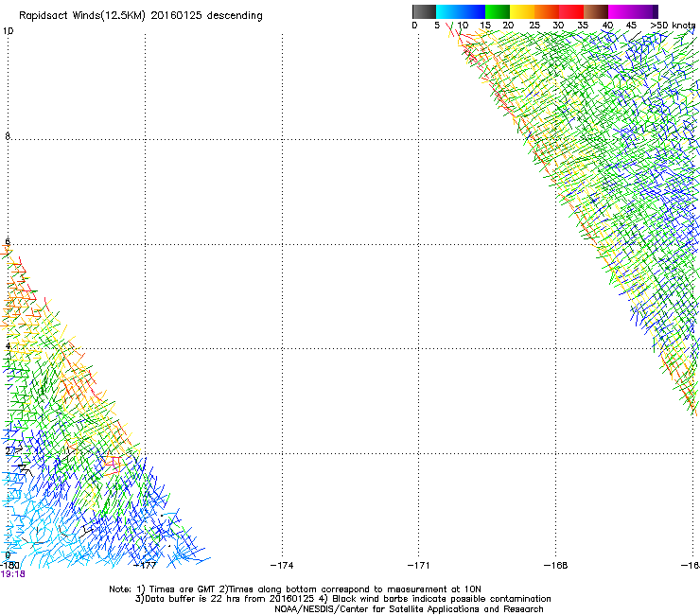
Task: Click the 'Times are GMT' note line
Action: 295,589
